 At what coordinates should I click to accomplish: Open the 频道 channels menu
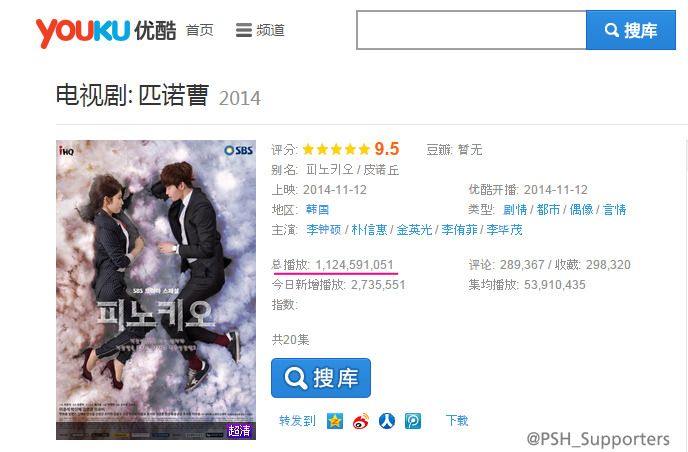coord(260,30)
